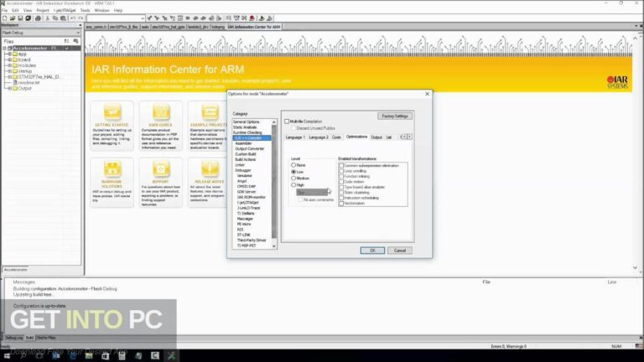Select the High optimization level
The image size is (644, 362).
293,185
